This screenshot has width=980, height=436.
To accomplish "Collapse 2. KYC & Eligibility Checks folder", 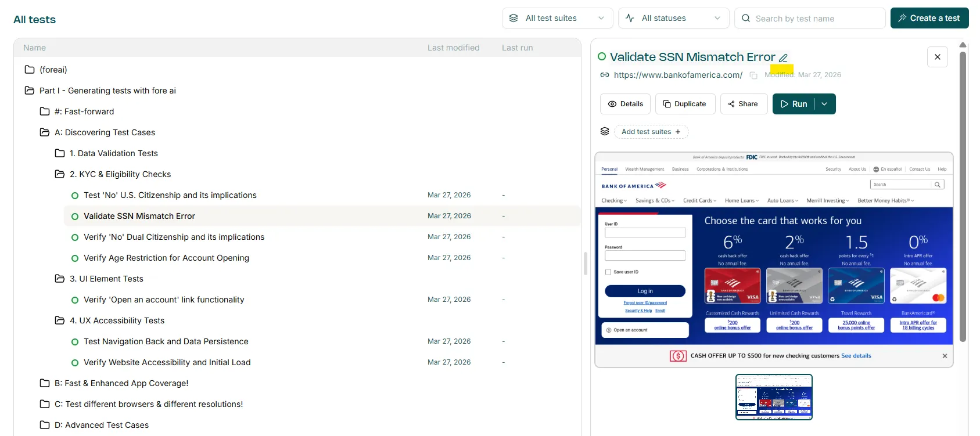I will pos(120,174).
